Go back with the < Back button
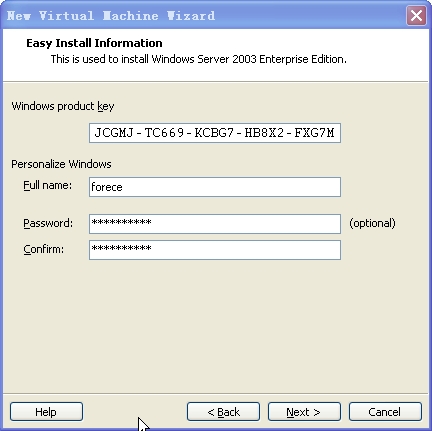 [x=223, y=412]
